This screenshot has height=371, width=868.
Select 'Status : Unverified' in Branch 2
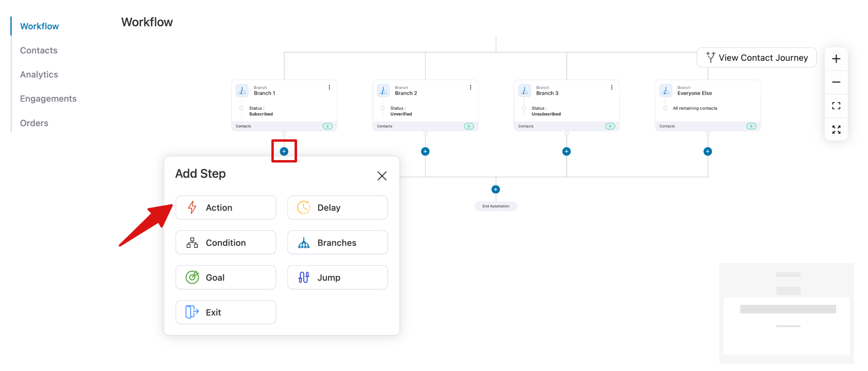click(401, 111)
